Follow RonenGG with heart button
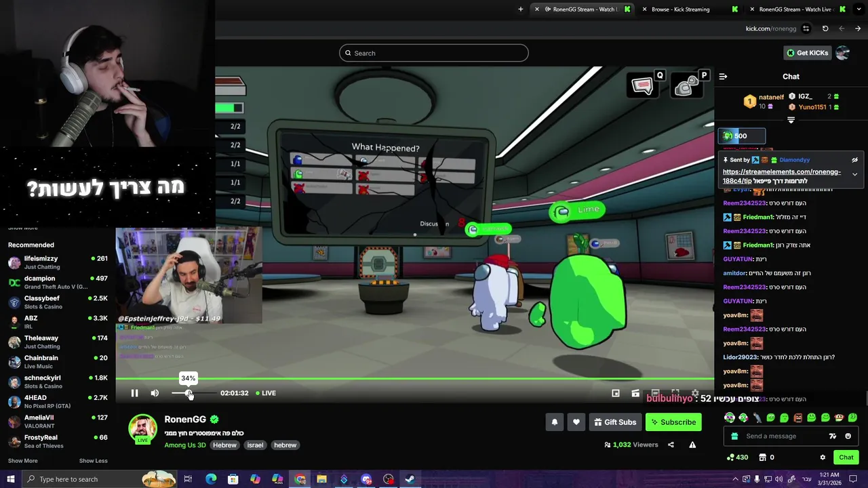 [x=576, y=422]
